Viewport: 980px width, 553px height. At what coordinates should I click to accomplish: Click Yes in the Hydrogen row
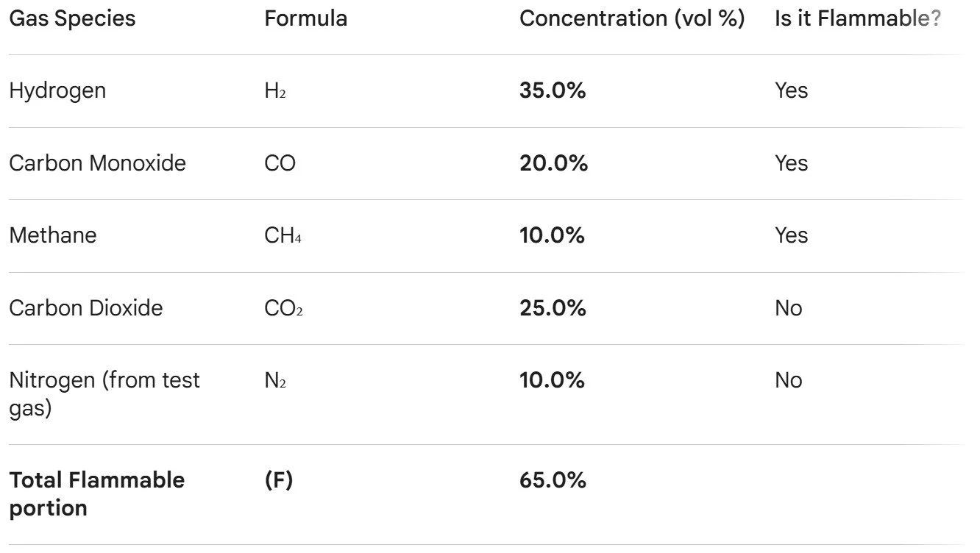pyautogui.click(x=791, y=90)
